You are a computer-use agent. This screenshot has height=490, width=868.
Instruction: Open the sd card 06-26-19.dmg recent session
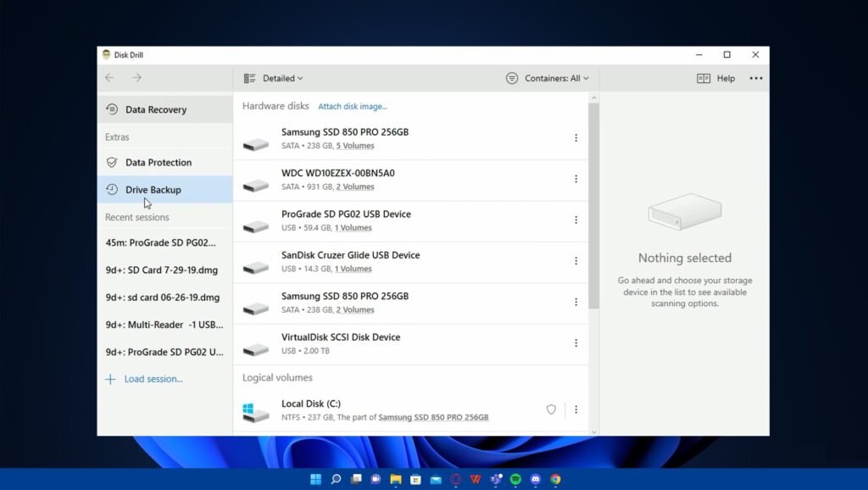pyautogui.click(x=165, y=298)
